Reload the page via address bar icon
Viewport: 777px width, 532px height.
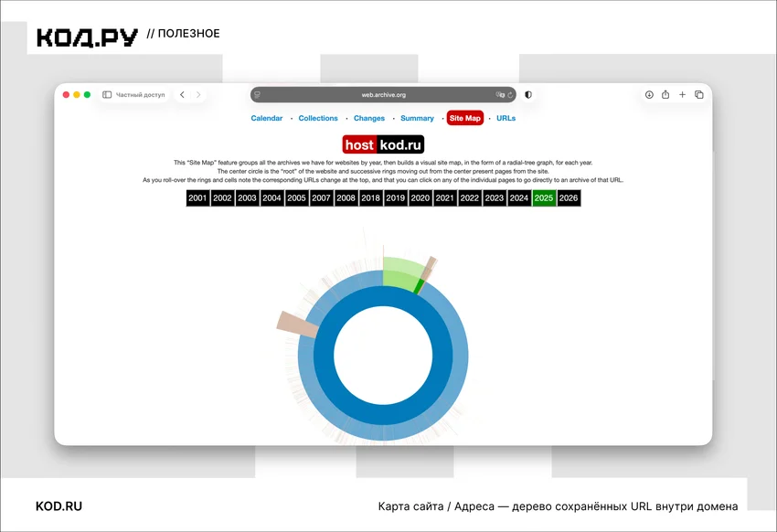coord(510,95)
